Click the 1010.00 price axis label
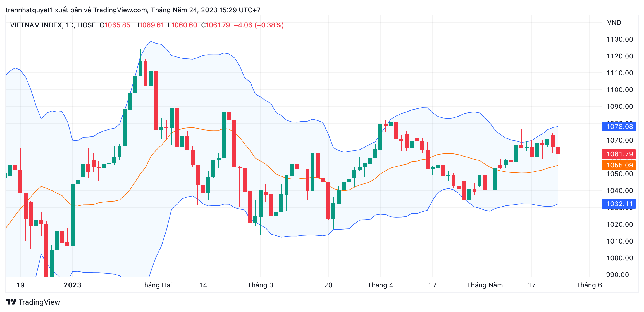Viewport: 644px width, 312px height. (620, 241)
